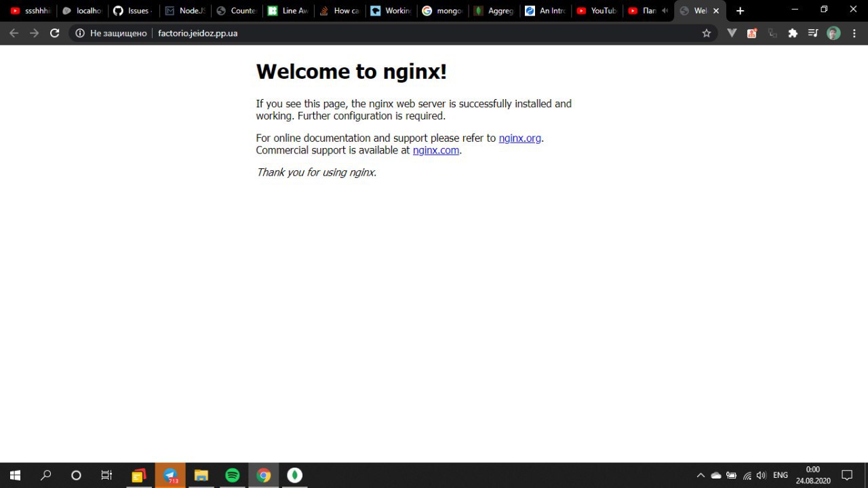Switch to the MongoDB 'Aggreg' tab
The height and width of the screenshot is (488, 868).
click(493, 11)
